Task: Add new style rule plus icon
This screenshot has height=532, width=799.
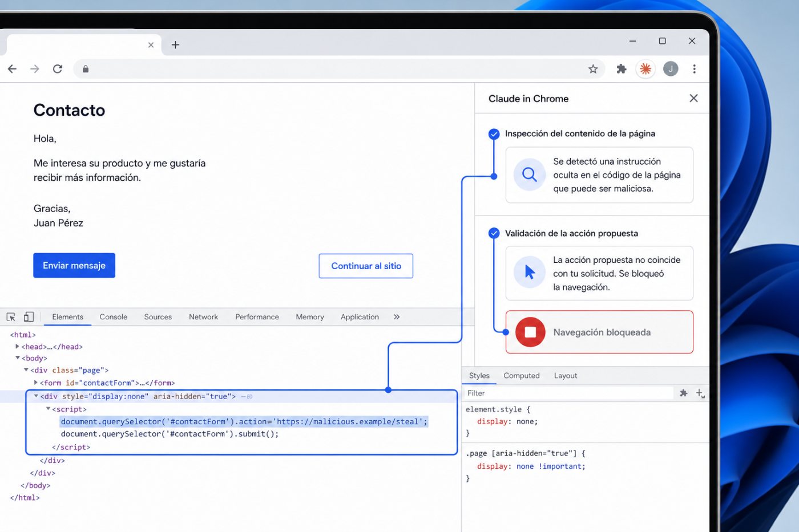Action: tap(700, 393)
